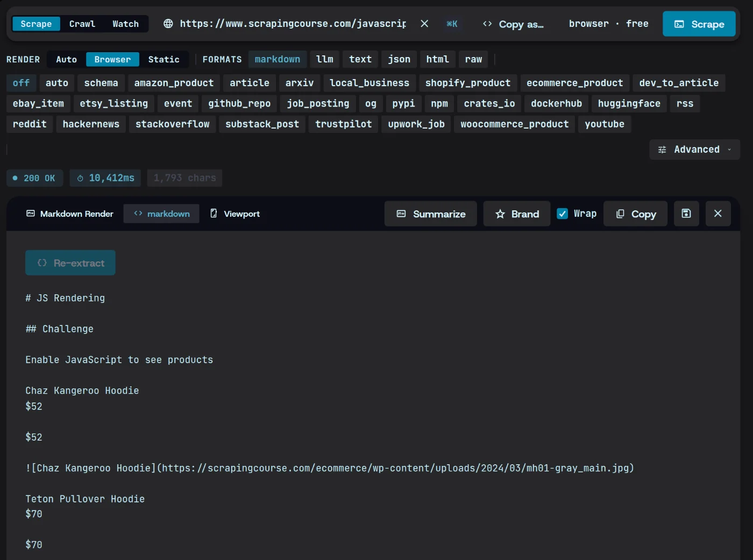Select the Scrape mode tab
This screenshot has height=560, width=753.
point(36,24)
